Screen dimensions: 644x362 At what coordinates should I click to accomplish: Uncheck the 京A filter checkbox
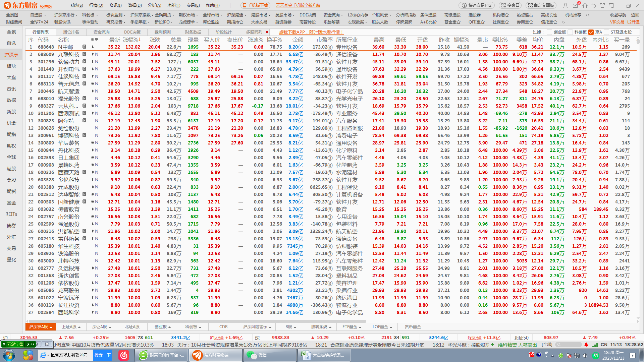(x=591, y=32)
